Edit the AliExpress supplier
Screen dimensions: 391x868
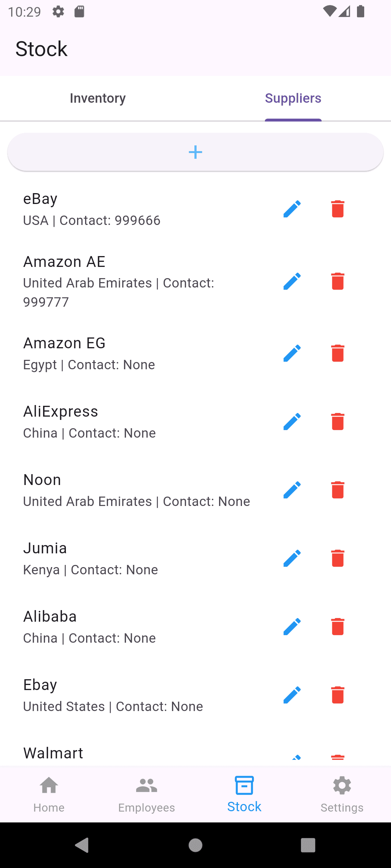[x=292, y=422]
